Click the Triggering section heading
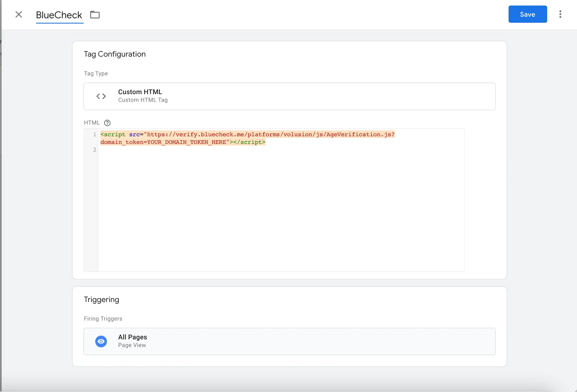Viewport: 577px width, 392px height. (102, 299)
